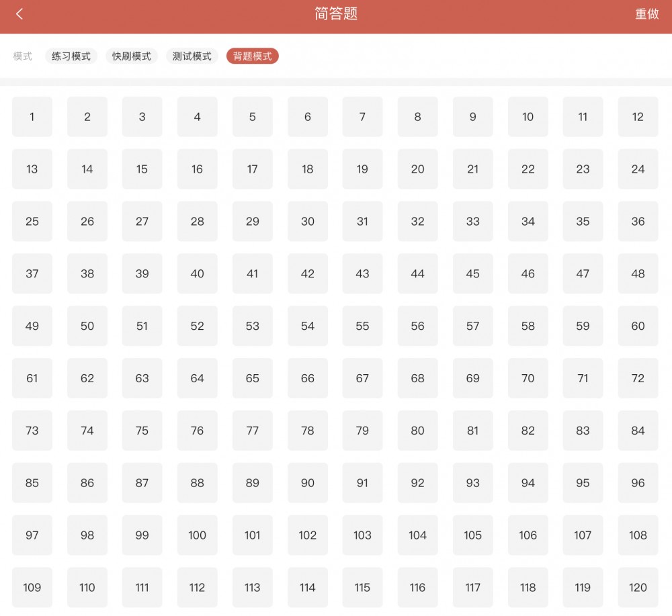Jump to question 13
672x616 pixels.
point(32,169)
